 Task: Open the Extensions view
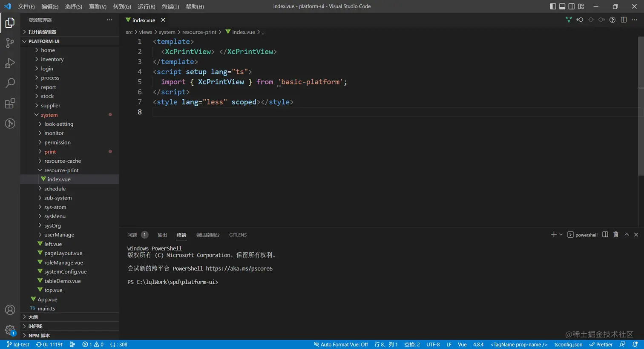click(10, 103)
